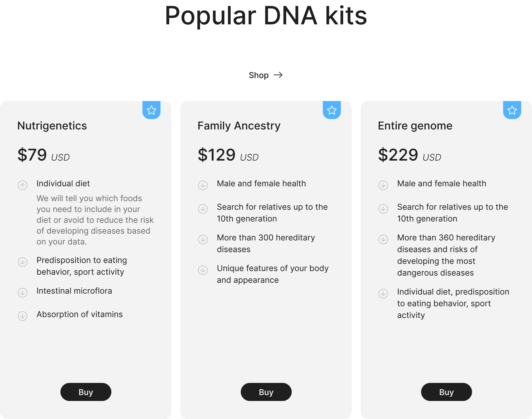
Task: Open the Shop link
Action: 259,75
